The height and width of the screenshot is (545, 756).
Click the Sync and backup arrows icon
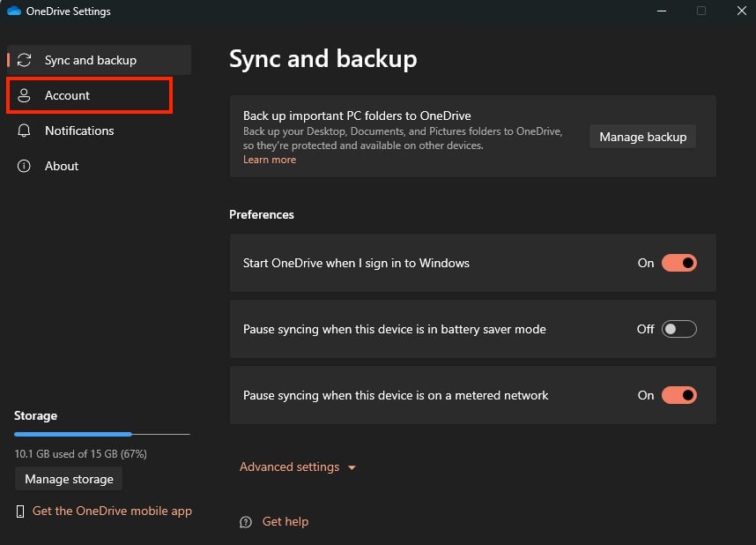(x=25, y=60)
